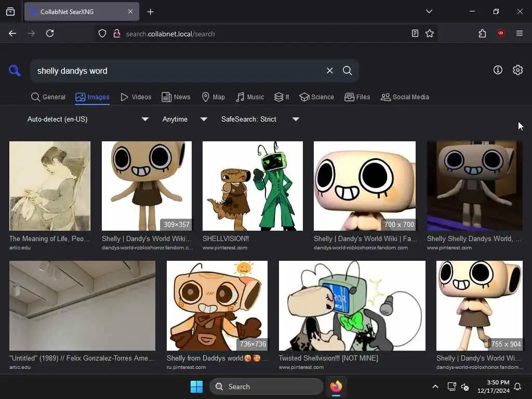Open SearXNG preferences gear

517,70
